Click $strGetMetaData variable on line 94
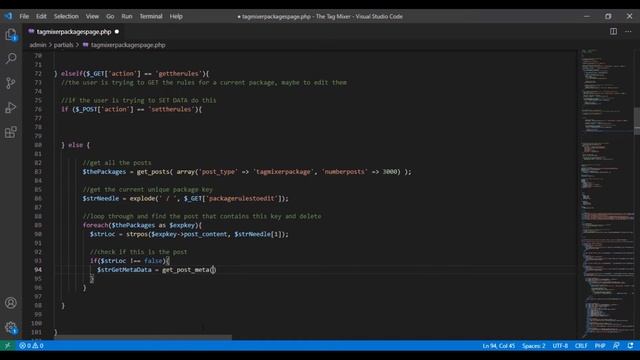 coord(124,269)
